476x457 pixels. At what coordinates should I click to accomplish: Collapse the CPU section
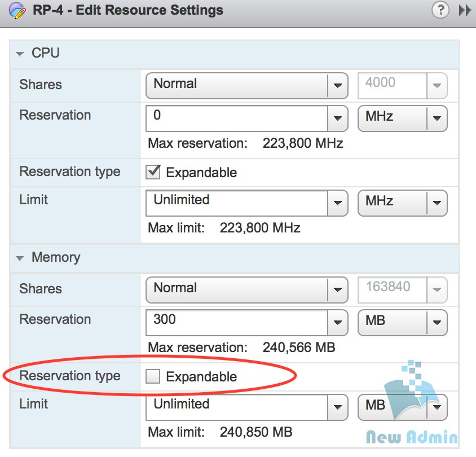20,54
